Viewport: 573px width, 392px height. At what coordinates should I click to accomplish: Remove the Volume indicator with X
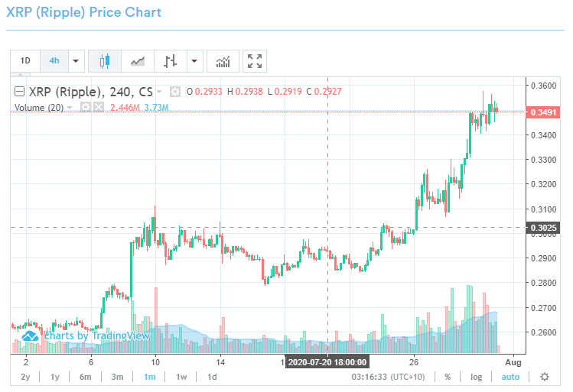pyautogui.click(x=99, y=108)
